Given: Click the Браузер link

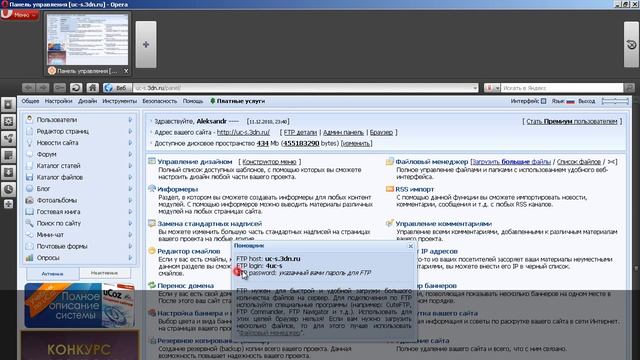Looking at the screenshot, I should pos(381,132).
